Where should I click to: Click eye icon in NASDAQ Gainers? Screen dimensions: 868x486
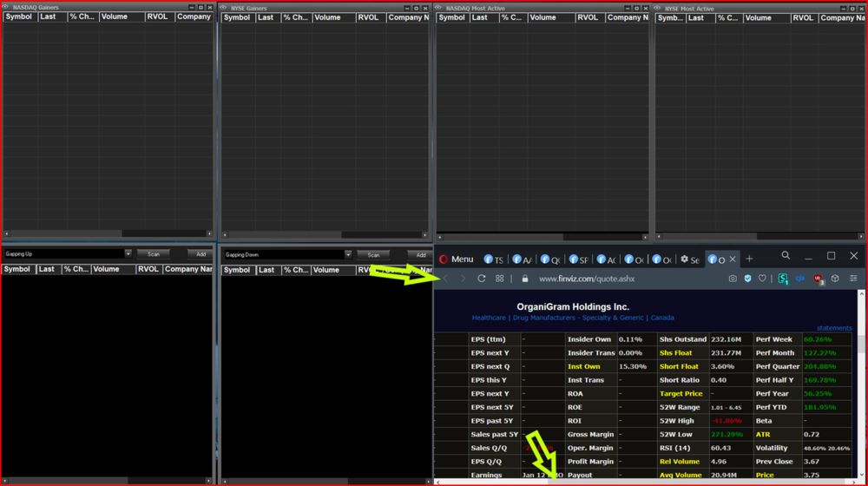coord(5,7)
